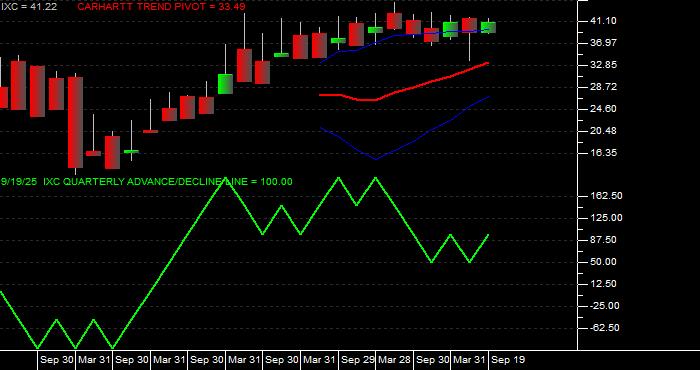
Task: Click the red trend pivot line end
Action: tap(488, 63)
